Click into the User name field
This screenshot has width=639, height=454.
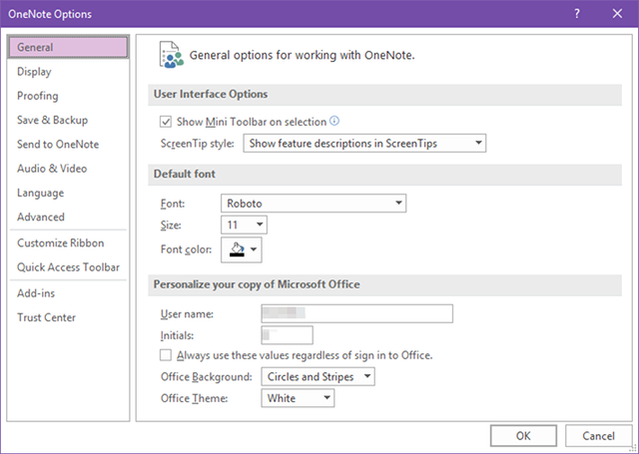(x=357, y=313)
